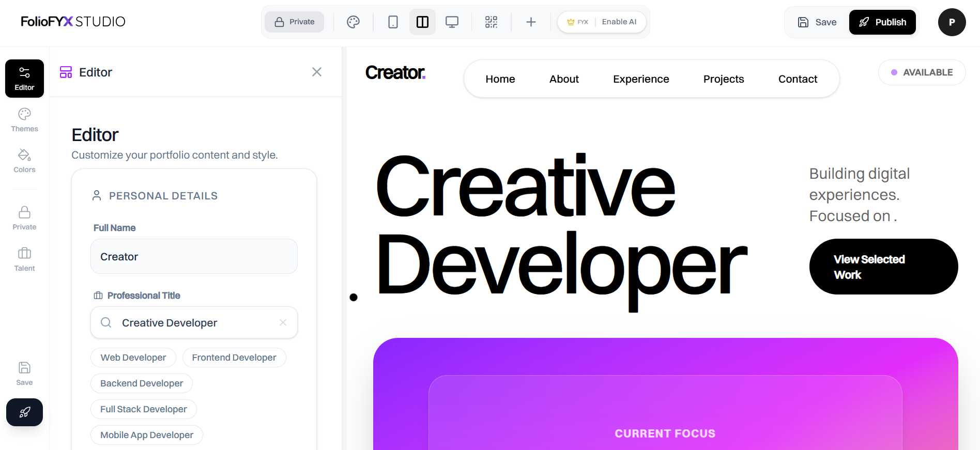Click the rocket launch button in sidebar
The height and width of the screenshot is (450, 980).
[24, 412]
